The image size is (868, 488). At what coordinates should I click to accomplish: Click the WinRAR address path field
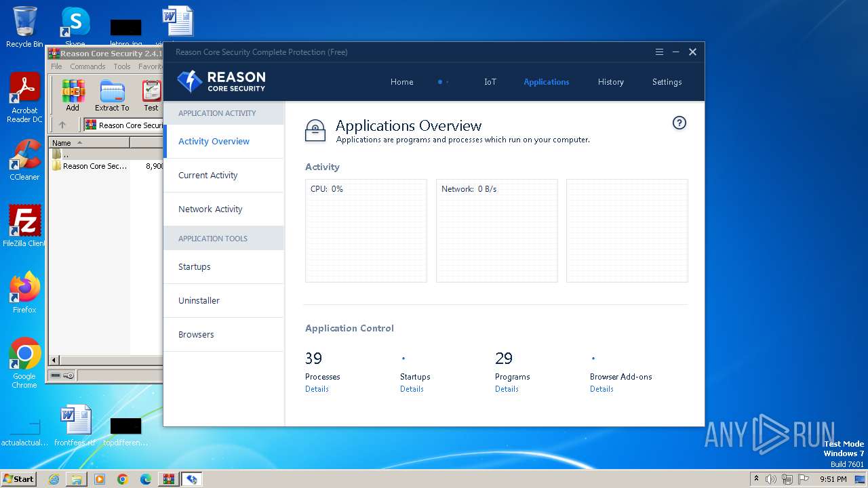click(124, 125)
